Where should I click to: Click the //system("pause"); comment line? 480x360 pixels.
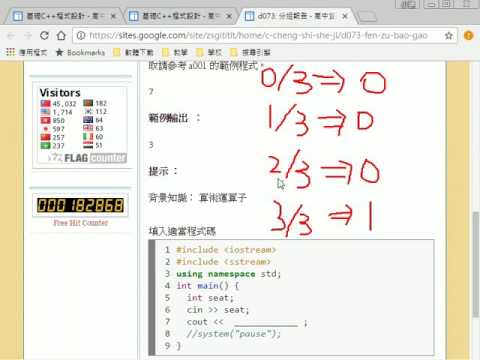coord(234,334)
